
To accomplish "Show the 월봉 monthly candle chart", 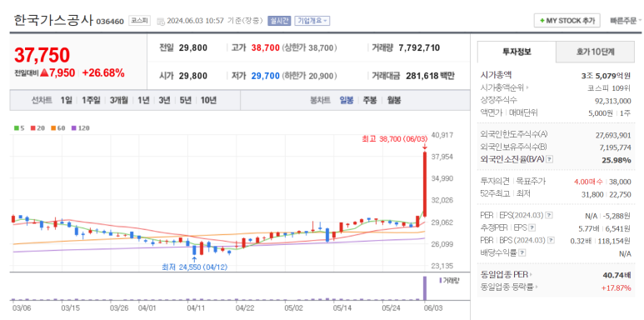I will pyautogui.click(x=394, y=100).
